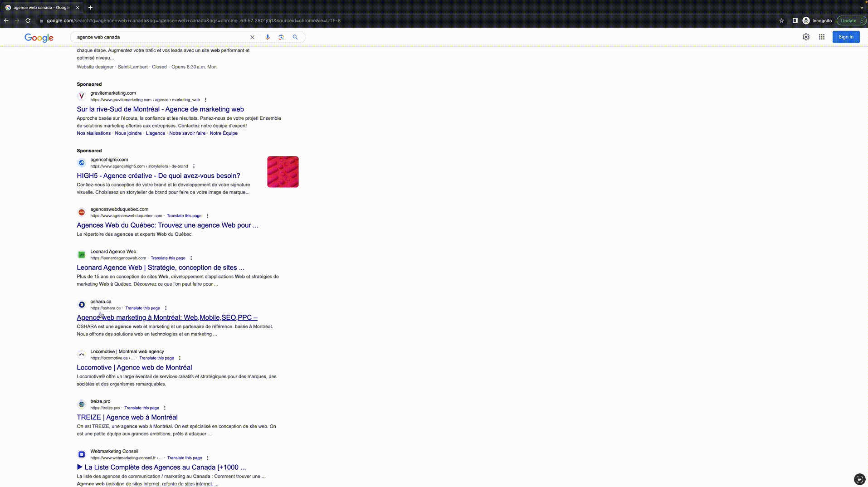868x487 pixels.
Task: Open the tab search dropdown chevron
Action: [862, 7]
